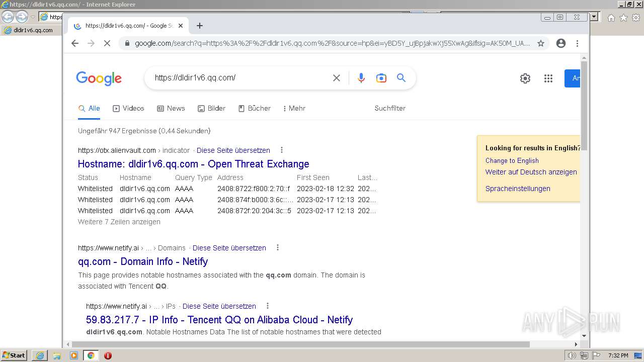Screen dimensions: 644x362
Task: Click results count Ungefähr 947 Ergebnisse
Action: pyautogui.click(x=144, y=131)
